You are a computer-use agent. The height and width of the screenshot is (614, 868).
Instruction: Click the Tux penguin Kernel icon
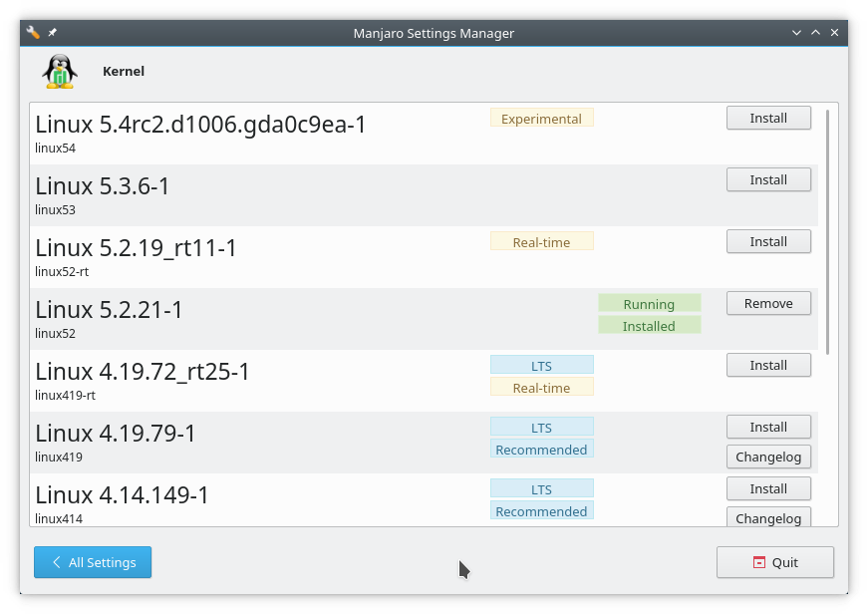tap(60, 72)
